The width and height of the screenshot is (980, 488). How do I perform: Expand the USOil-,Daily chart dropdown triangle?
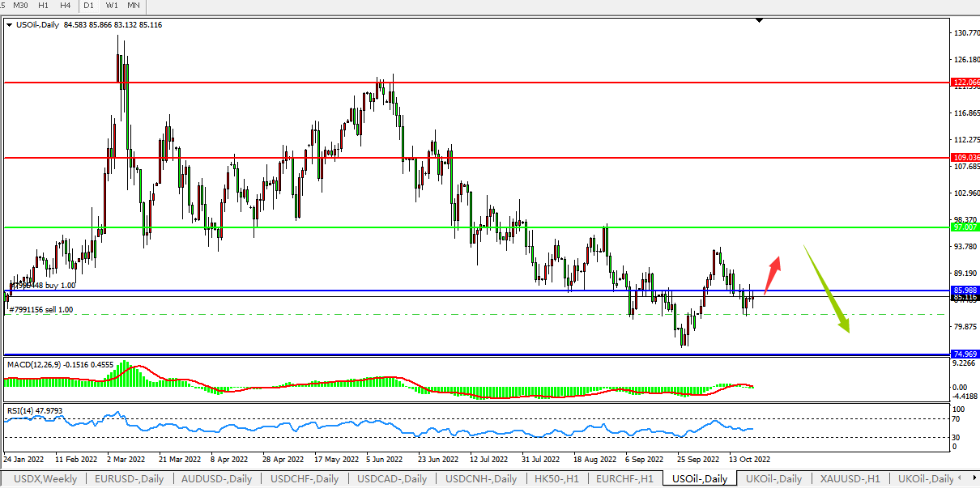tap(9, 25)
